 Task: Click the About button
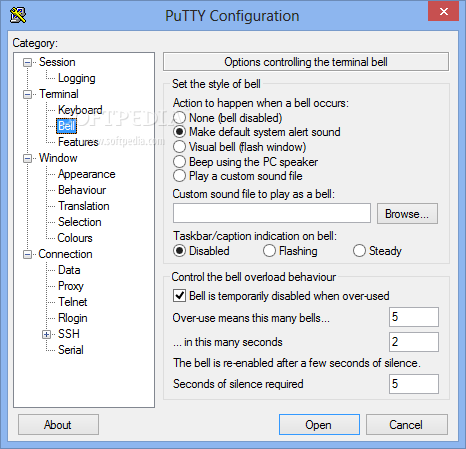point(58,425)
